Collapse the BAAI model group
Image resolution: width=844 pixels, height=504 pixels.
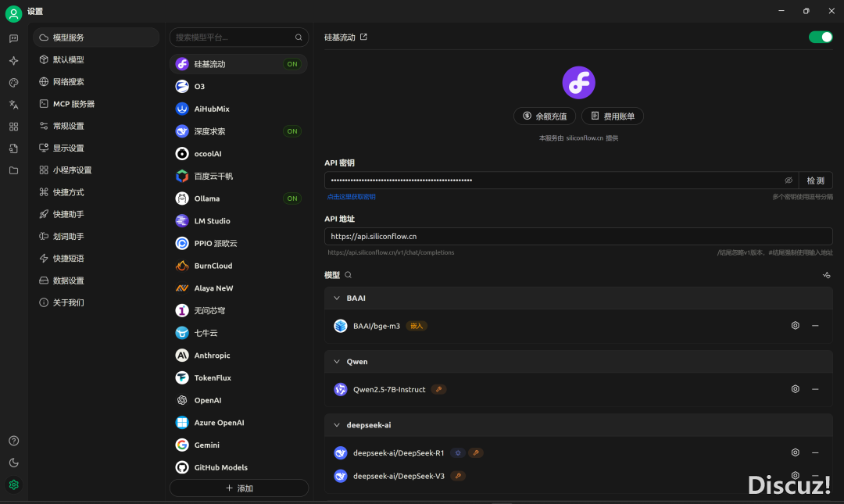tap(337, 298)
